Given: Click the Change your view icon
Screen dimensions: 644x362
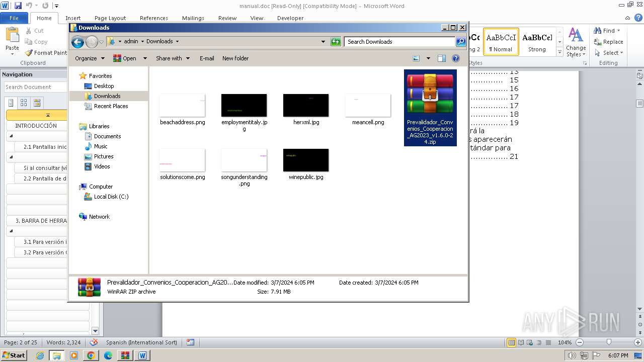Looking at the screenshot, I should [x=416, y=58].
